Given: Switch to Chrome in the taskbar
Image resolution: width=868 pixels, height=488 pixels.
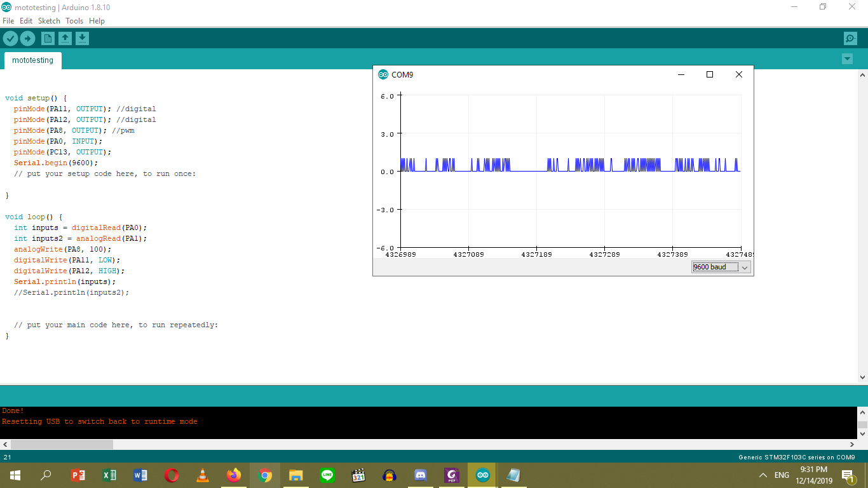Looking at the screenshot, I should coord(265,475).
